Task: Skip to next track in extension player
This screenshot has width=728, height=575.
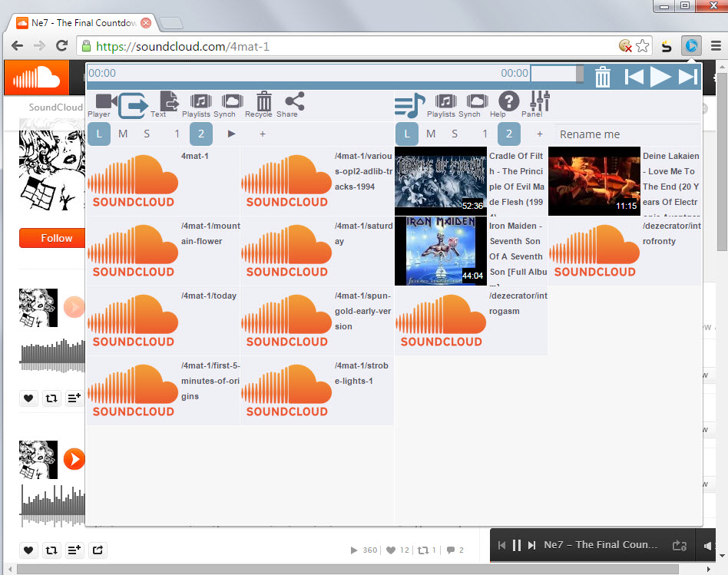Action: [687, 76]
